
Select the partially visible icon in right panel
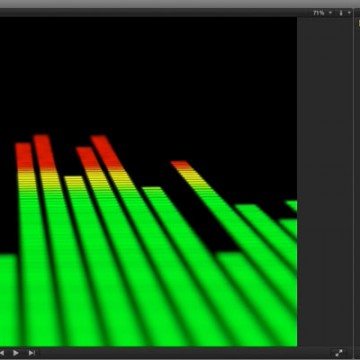tap(359, 23)
